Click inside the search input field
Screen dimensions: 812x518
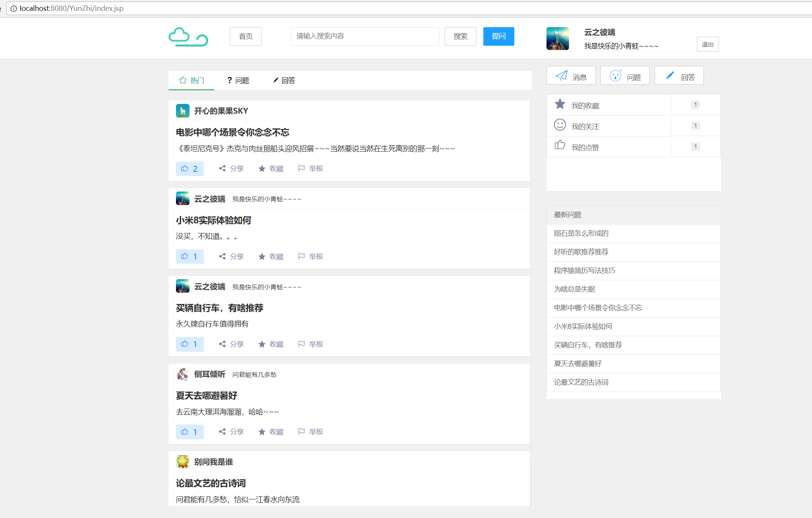pyautogui.click(x=364, y=36)
